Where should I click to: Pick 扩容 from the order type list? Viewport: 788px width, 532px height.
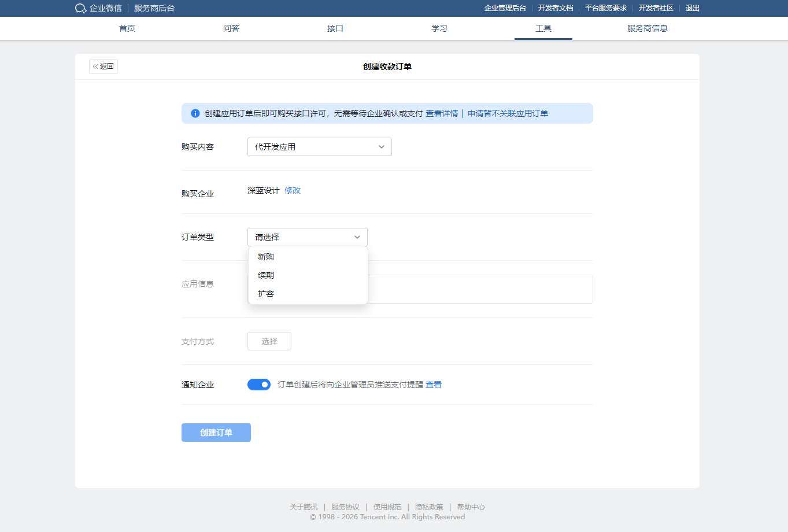pyautogui.click(x=266, y=294)
